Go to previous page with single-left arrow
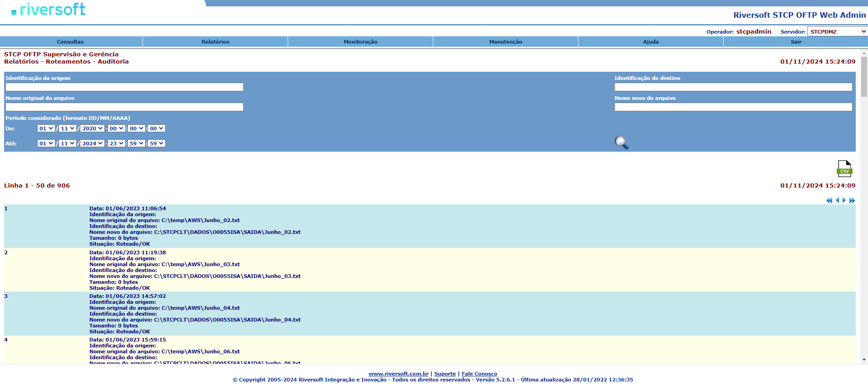 (837, 200)
